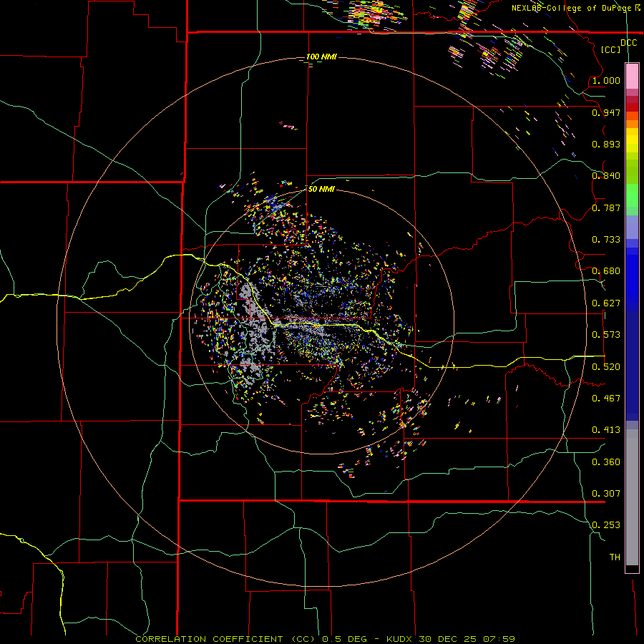Click the 0.413 legend value
Image resolution: width=644 pixels, height=644 pixels.
point(606,430)
